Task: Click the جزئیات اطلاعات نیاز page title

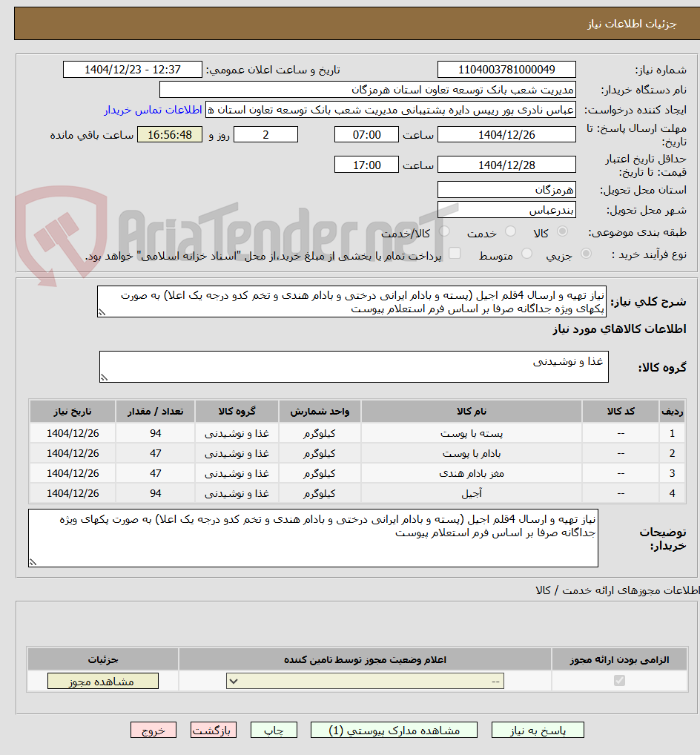Action: pyautogui.click(x=632, y=24)
